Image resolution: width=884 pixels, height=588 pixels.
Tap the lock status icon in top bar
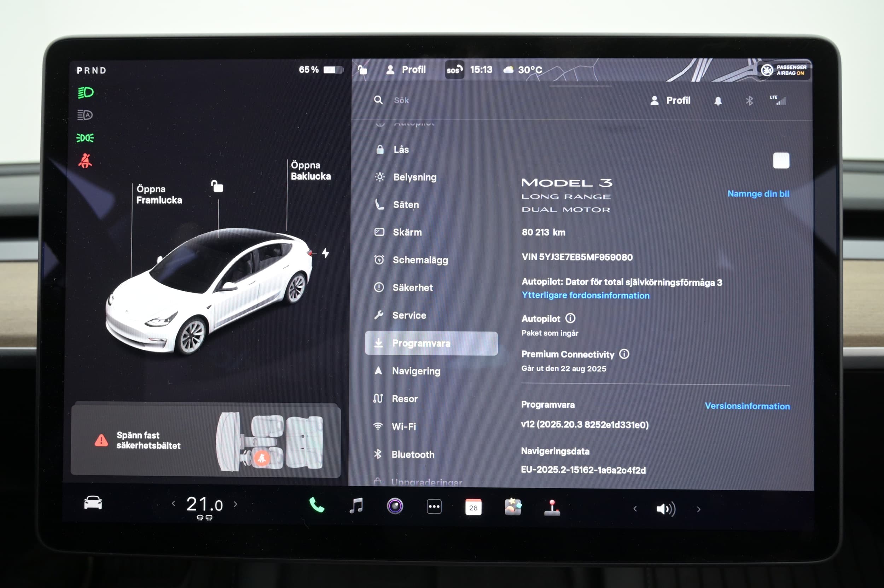tap(362, 70)
